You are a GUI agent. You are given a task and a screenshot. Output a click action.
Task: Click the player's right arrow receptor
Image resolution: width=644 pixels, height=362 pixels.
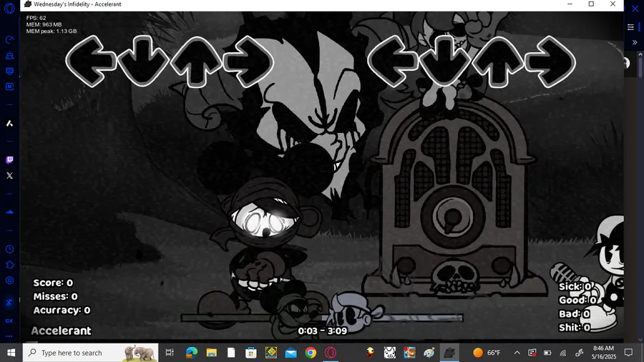pyautogui.click(x=550, y=62)
